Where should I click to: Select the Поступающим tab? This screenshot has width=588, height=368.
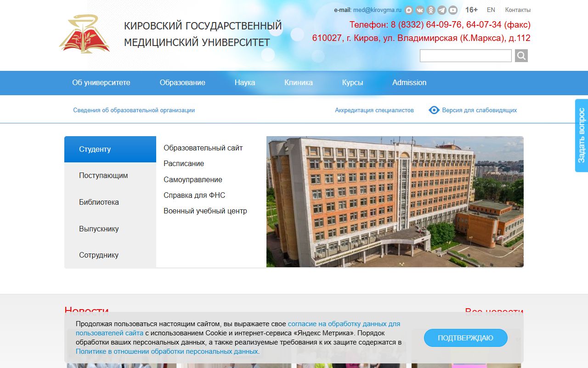coord(110,176)
